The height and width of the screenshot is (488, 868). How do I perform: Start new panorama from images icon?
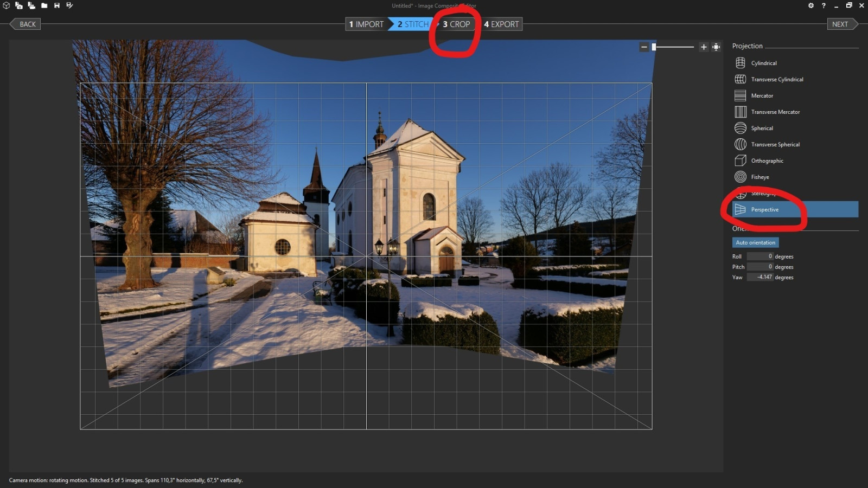(18, 5)
